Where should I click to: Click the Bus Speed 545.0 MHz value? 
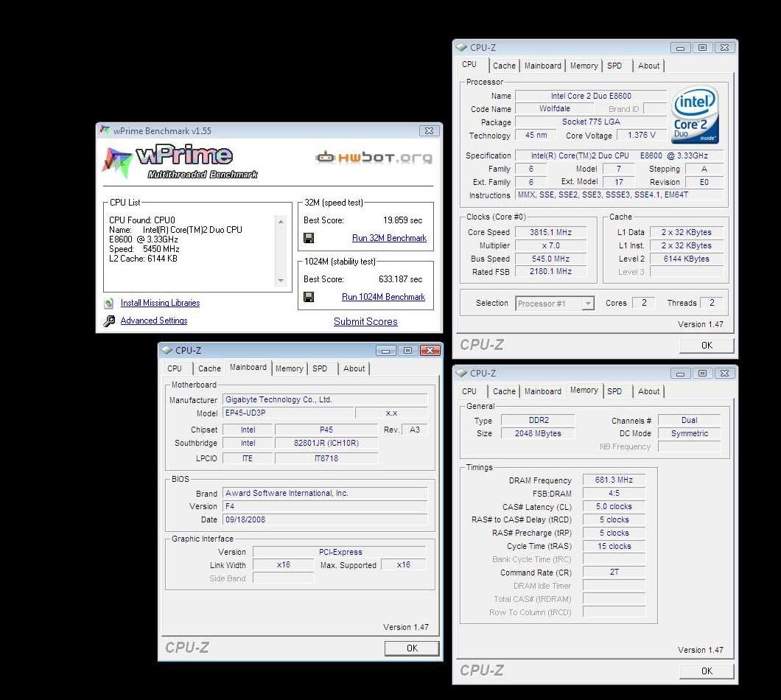(550, 259)
